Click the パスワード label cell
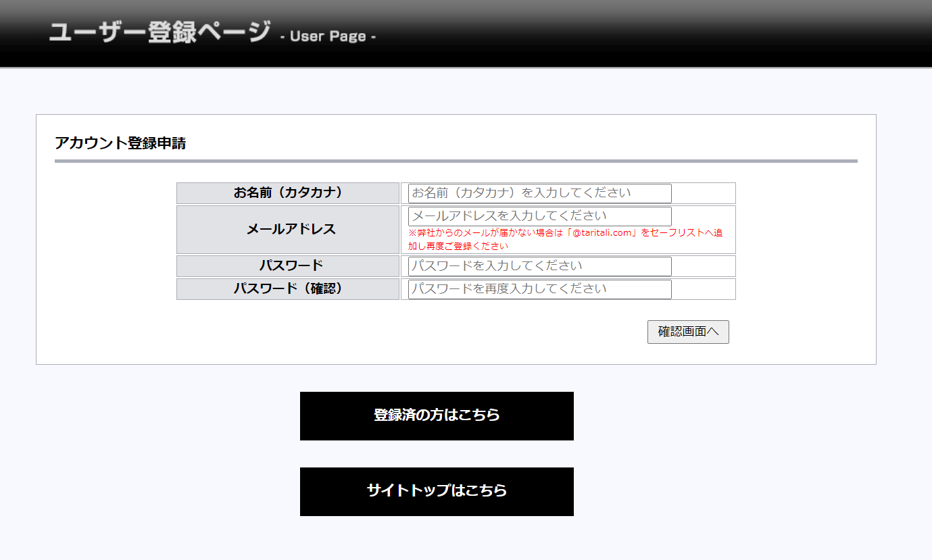Image resolution: width=932 pixels, height=560 pixels. click(x=288, y=266)
